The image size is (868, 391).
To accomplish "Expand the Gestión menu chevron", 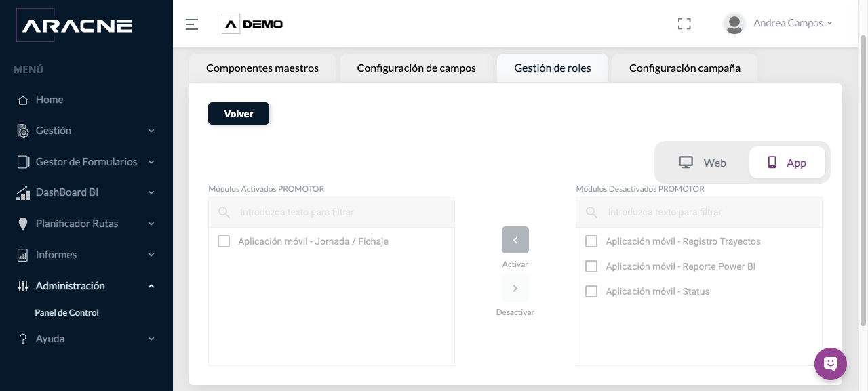I will pyautogui.click(x=151, y=131).
